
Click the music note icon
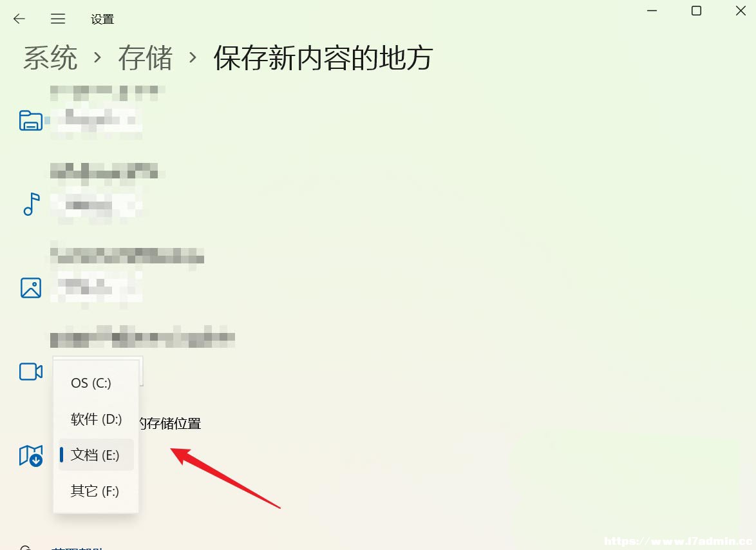32,204
